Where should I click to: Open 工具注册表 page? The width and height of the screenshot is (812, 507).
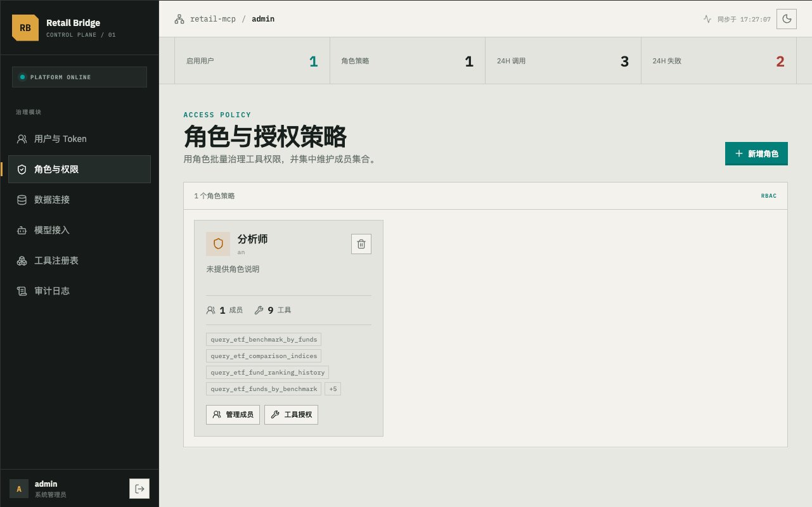(79, 260)
